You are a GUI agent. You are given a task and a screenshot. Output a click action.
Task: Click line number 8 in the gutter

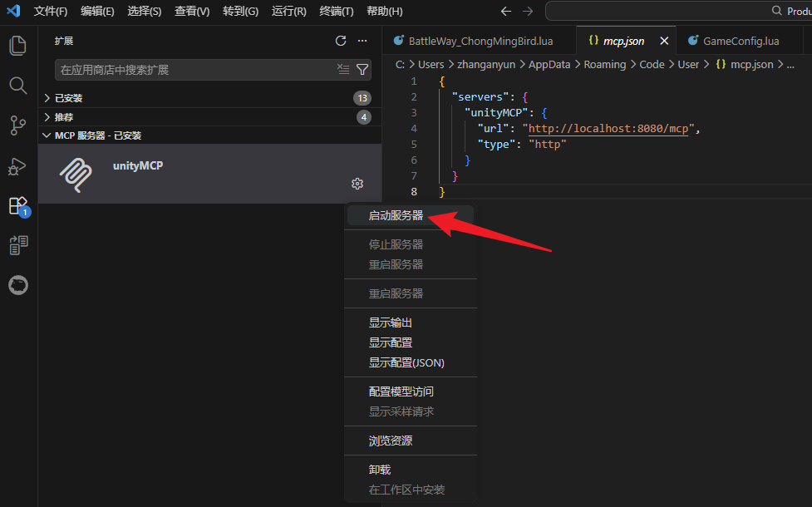point(414,192)
